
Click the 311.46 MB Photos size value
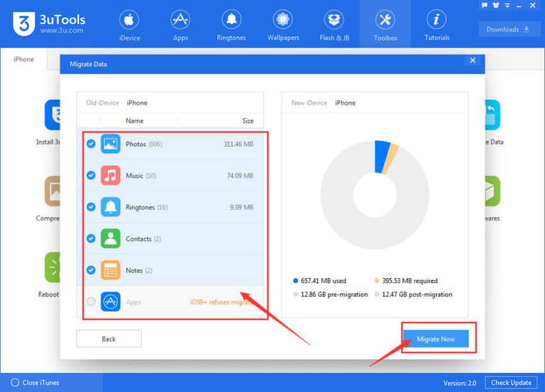[x=238, y=144]
